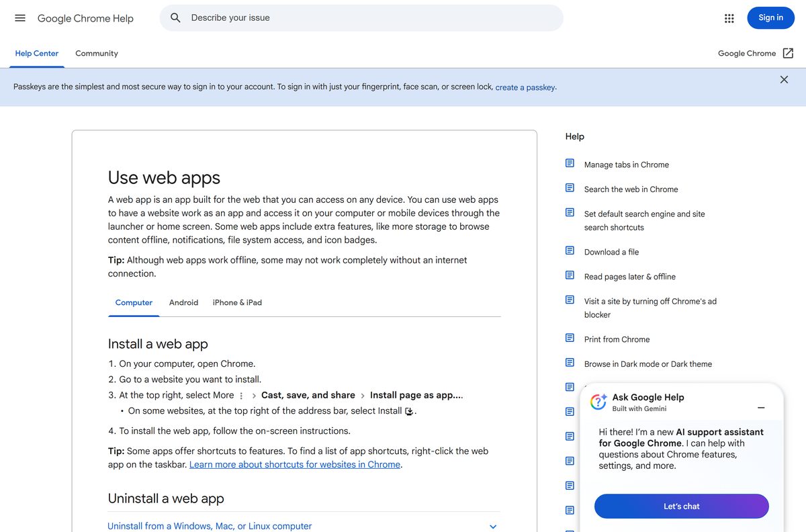
Task: Click article icon beside Browse in Dark mode
Action: (x=570, y=363)
